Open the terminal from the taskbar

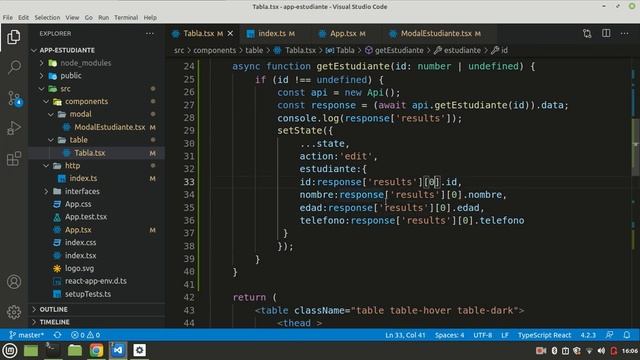(52, 350)
